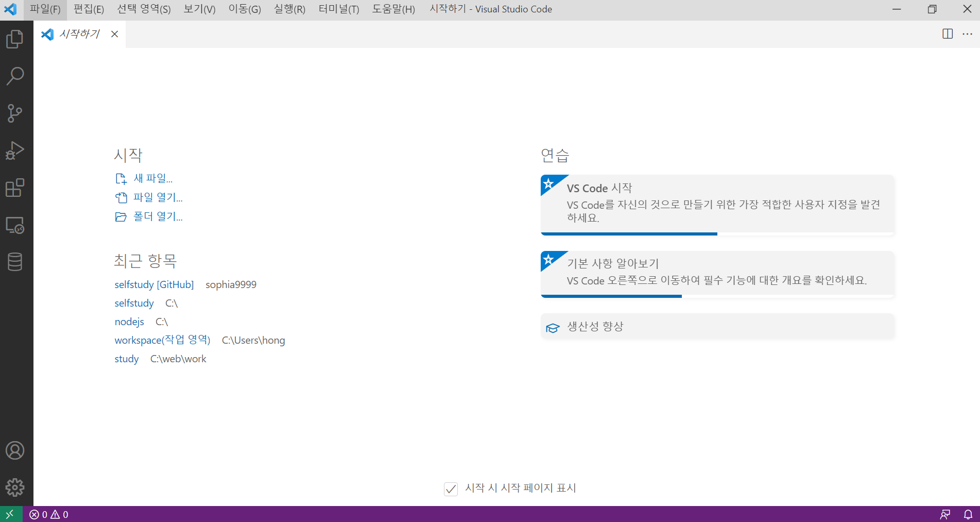The image size is (980, 522).
Task: Open the 생산성 향상 walkthrough
Action: (717, 327)
